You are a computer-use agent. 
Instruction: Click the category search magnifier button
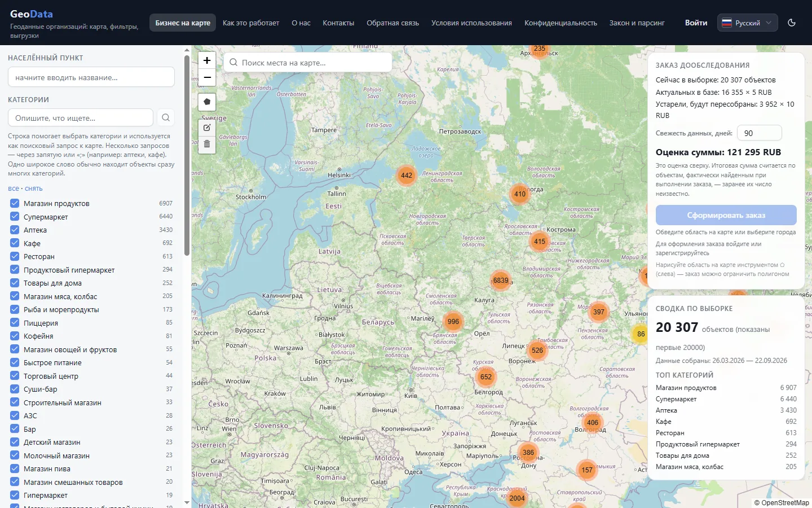point(166,117)
